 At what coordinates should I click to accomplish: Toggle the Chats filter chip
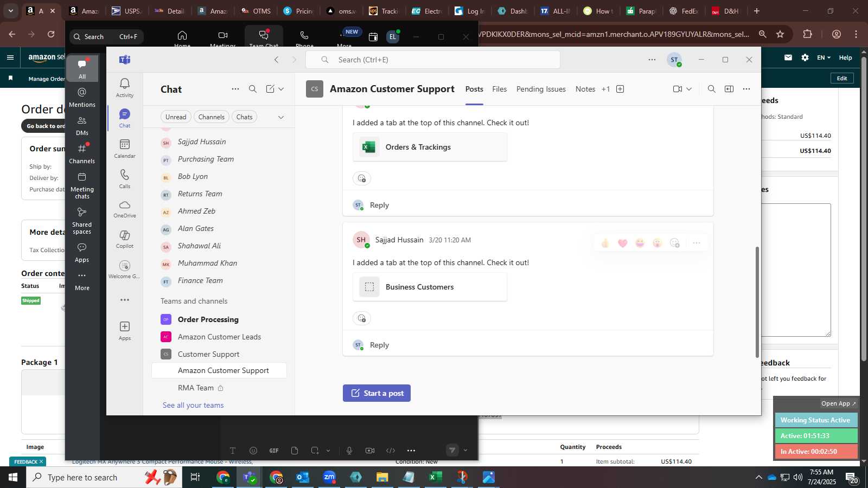click(245, 117)
